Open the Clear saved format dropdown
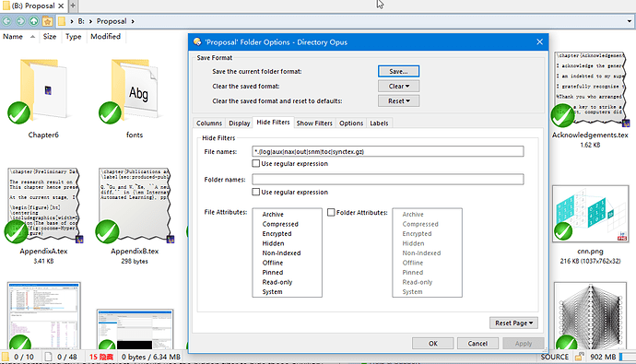 click(x=399, y=86)
